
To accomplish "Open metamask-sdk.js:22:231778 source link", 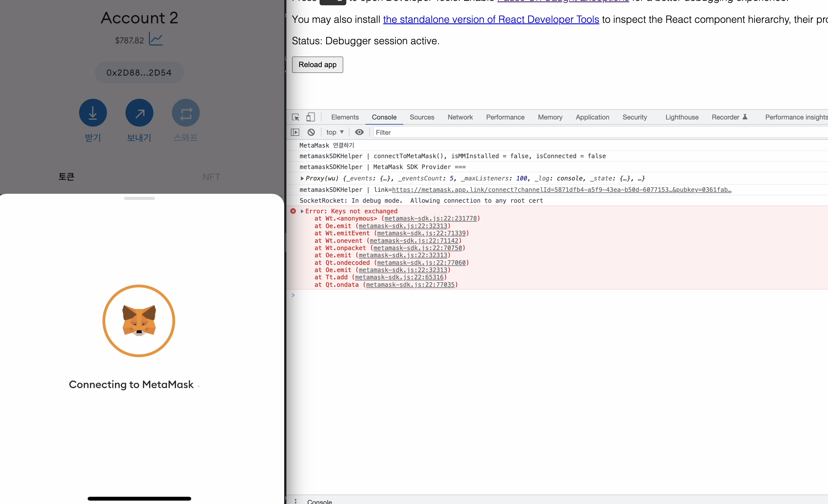I will tap(430, 218).
